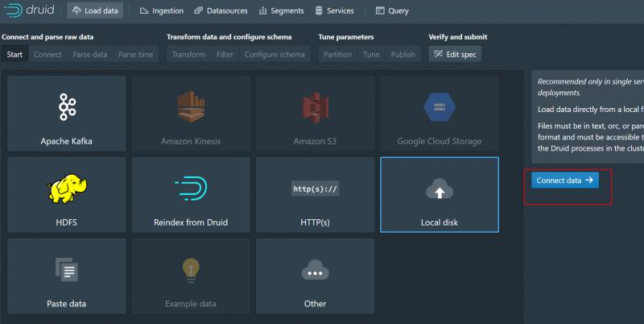Click the Reindex from Druid label
Screen dimensions: 644x324
(x=191, y=222)
